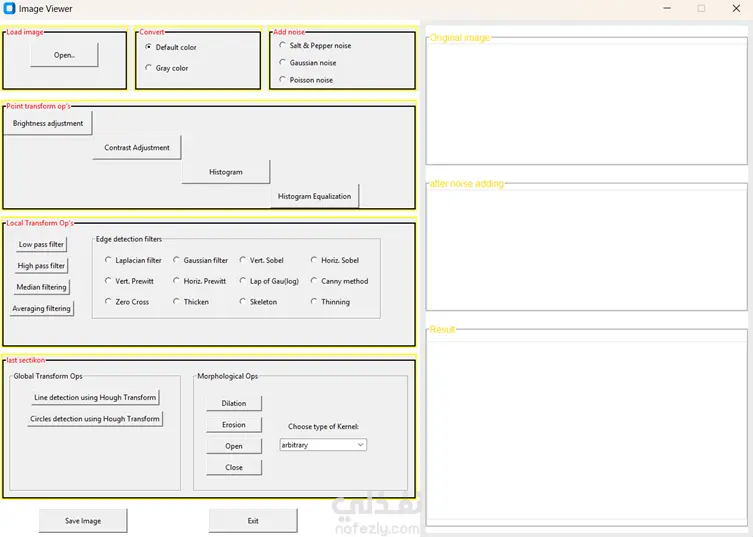Apply Dilation morphological operation

click(x=234, y=403)
